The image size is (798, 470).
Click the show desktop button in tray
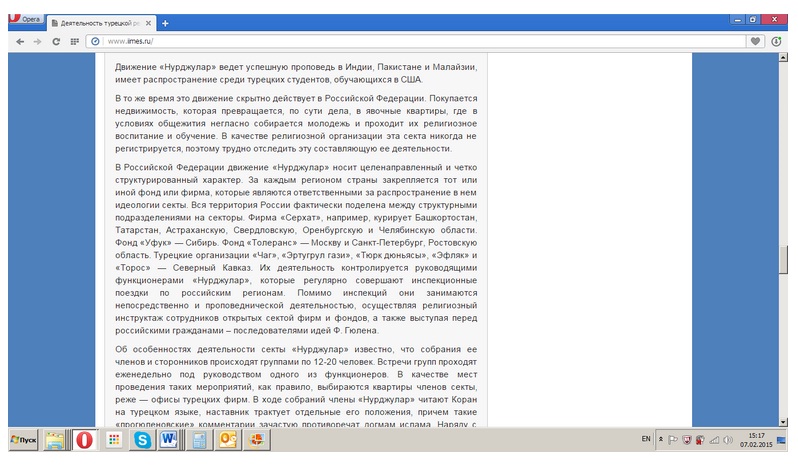(781, 440)
